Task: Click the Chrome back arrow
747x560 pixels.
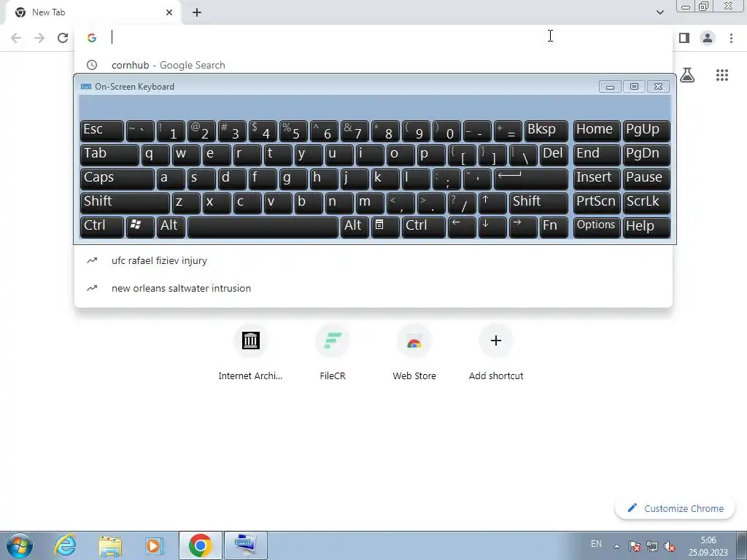Action: coord(16,38)
